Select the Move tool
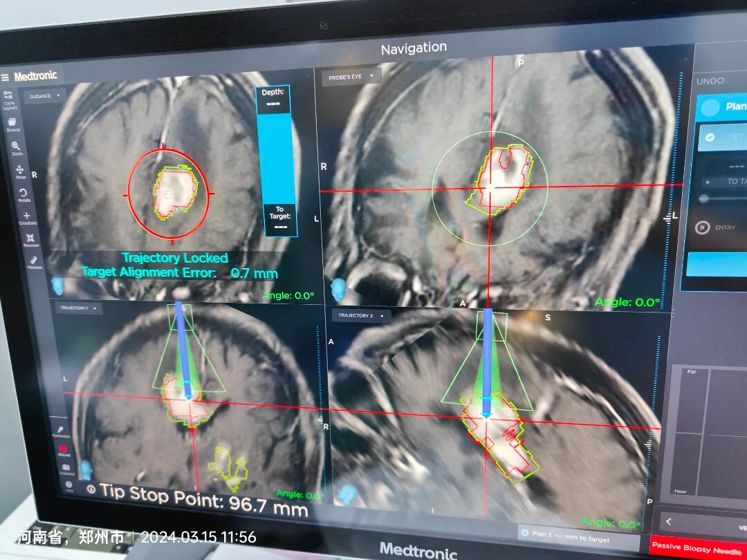The height and width of the screenshot is (560, 747). point(20,172)
